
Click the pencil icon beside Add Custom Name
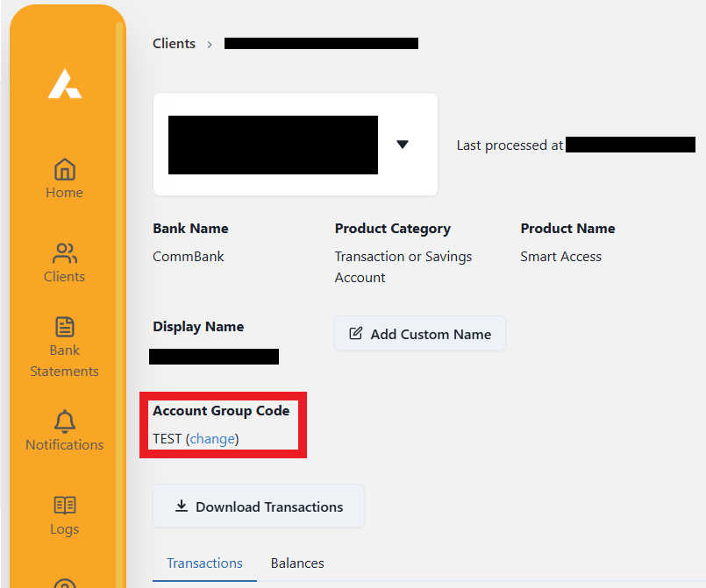click(356, 334)
